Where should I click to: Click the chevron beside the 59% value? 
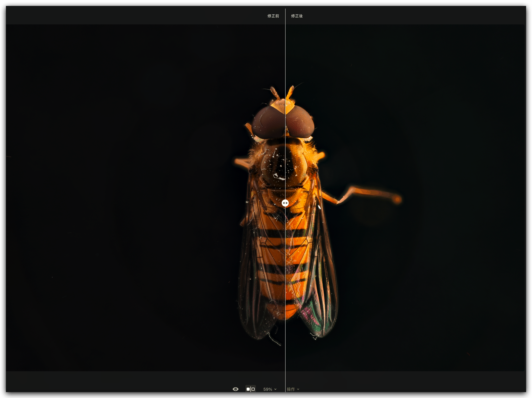pyautogui.click(x=275, y=389)
